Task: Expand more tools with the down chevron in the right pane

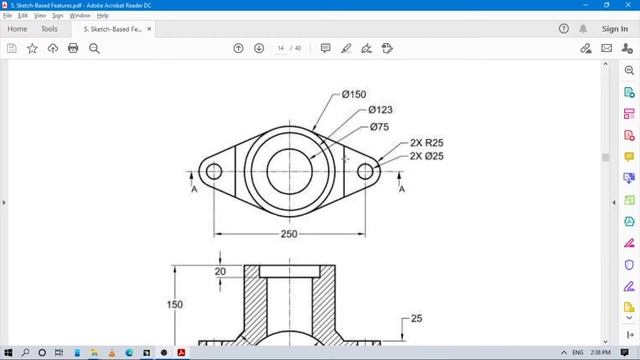Action: [x=629, y=318]
